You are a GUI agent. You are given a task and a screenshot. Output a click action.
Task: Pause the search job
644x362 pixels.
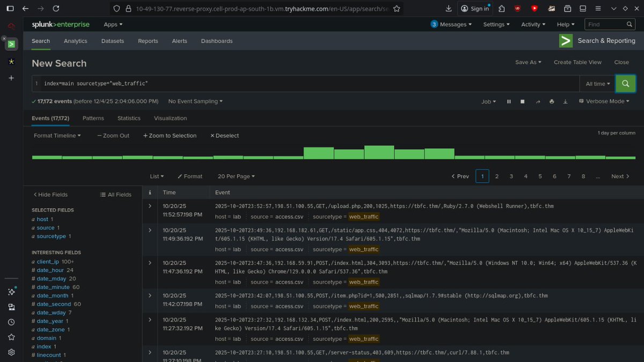(x=509, y=101)
